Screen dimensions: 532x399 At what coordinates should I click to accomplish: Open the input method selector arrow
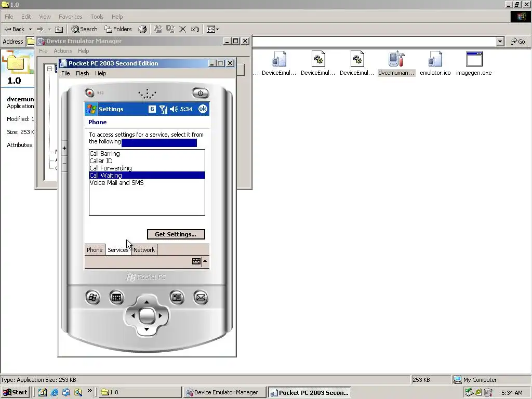(205, 261)
